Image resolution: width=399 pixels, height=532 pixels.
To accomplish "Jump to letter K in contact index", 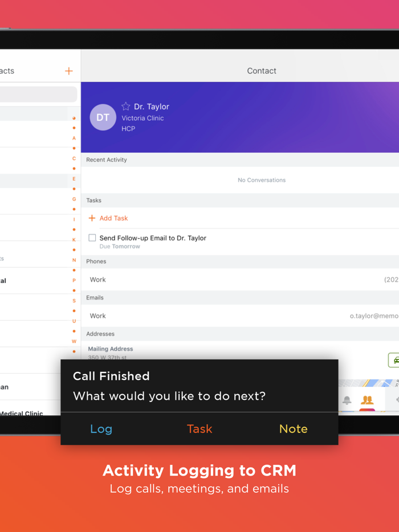I will pyautogui.click(x=74, y=240).
